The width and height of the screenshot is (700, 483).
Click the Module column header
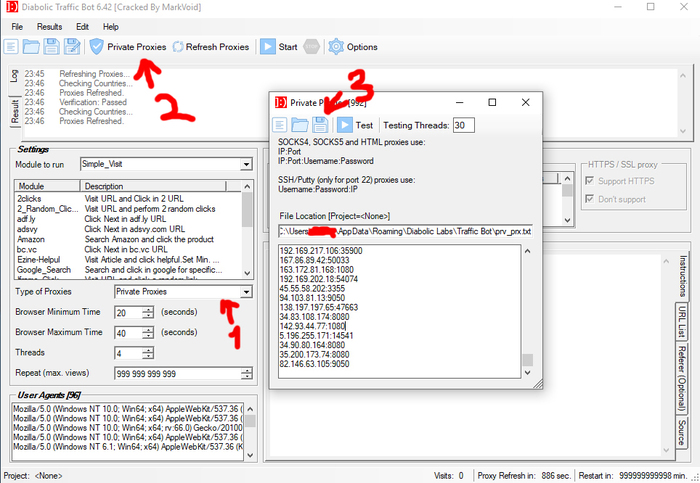[x=48, y=186]
